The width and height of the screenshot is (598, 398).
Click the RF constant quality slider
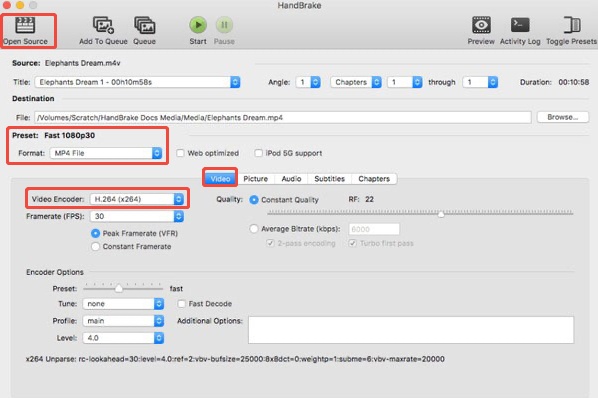pyautogui.click(x=420, y=213)
